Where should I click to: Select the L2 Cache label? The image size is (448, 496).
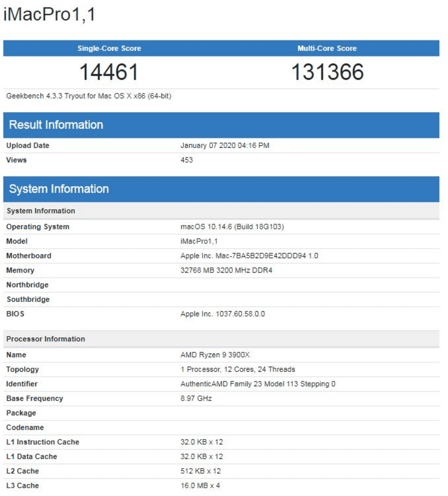coord(22,472)
